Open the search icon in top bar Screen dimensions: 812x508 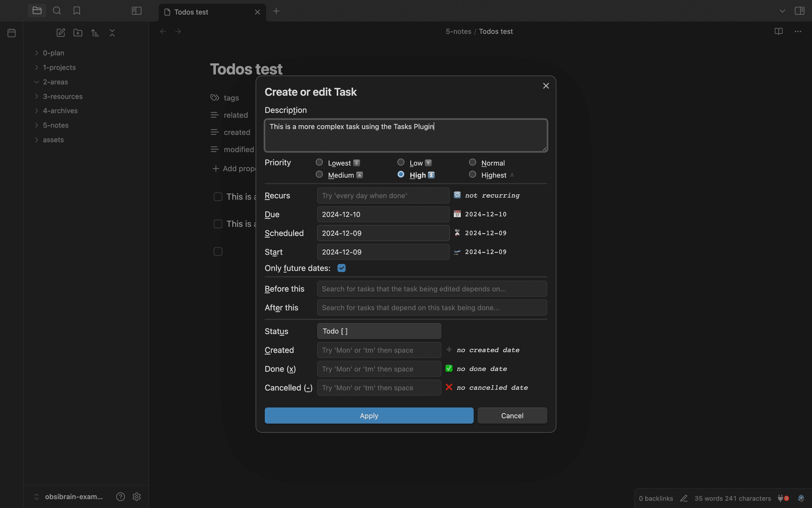click(57, 11)
